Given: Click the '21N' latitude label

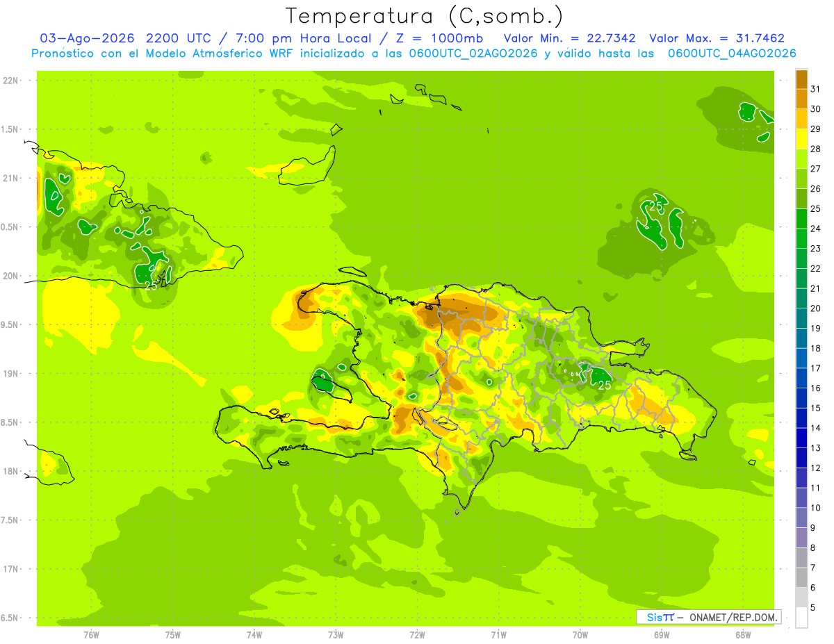Looking at the screenshot, I should point(11,178).
